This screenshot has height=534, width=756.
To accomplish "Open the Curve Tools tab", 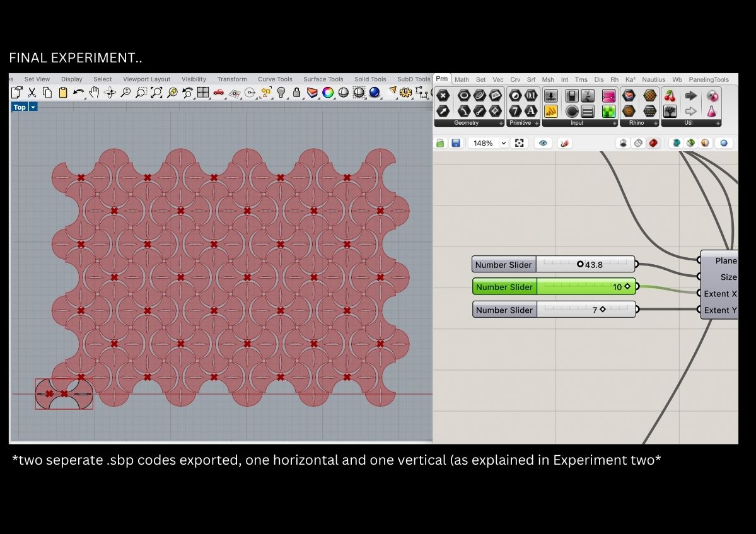I will [x=275, y=79].
